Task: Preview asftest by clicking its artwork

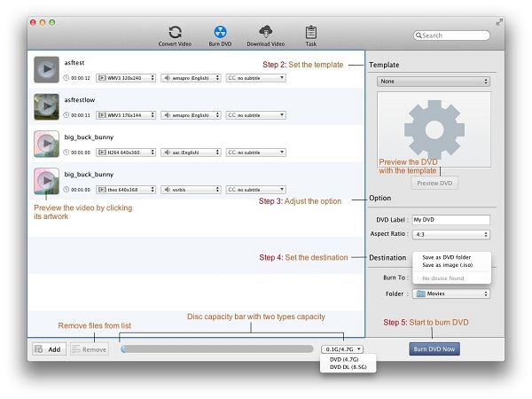Action: point(46,69)
